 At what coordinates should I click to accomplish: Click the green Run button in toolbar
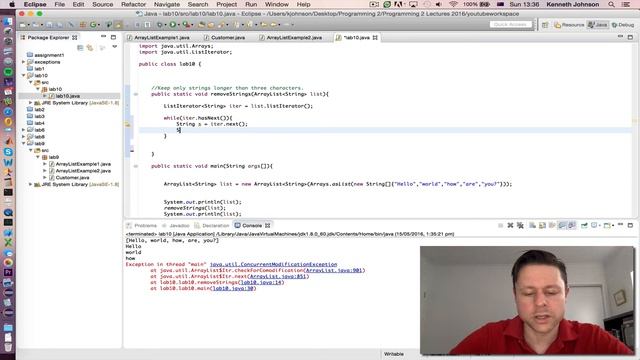point(173,25)
